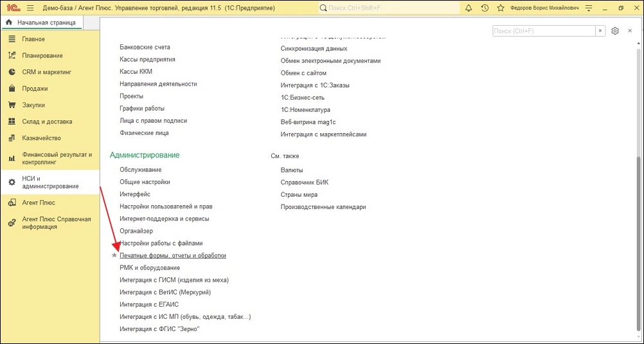Screen dimensions: 644x344
Task: Open Валюты under См. также
Action: tap(292, 170)
